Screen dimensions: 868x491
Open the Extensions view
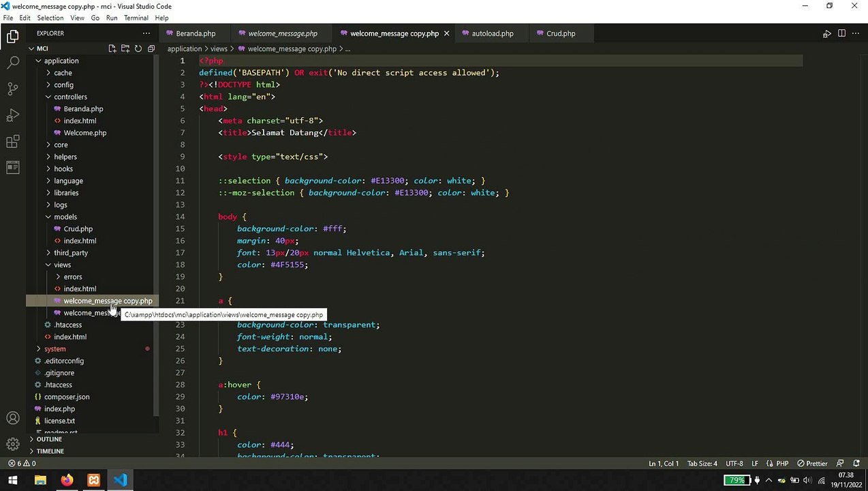click(x=12, y=141)
